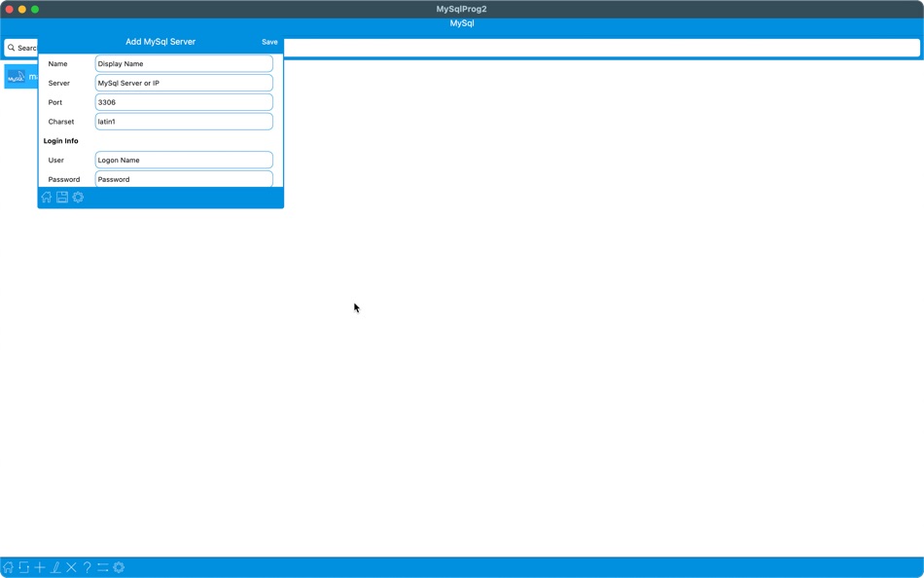Screen dimensions: 924x578
Task: Click the Refresh icon in bottom toolbar
Action: tap(23, 566)
